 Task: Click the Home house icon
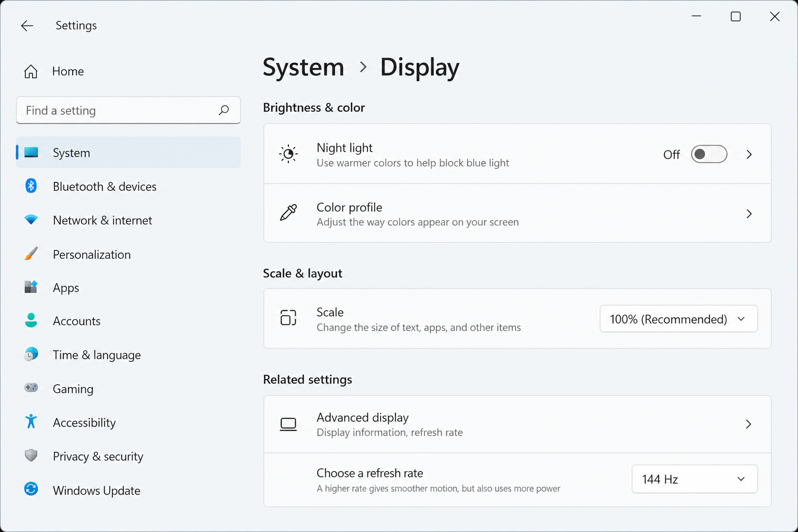pyautogui.click(x=31, y=71)
